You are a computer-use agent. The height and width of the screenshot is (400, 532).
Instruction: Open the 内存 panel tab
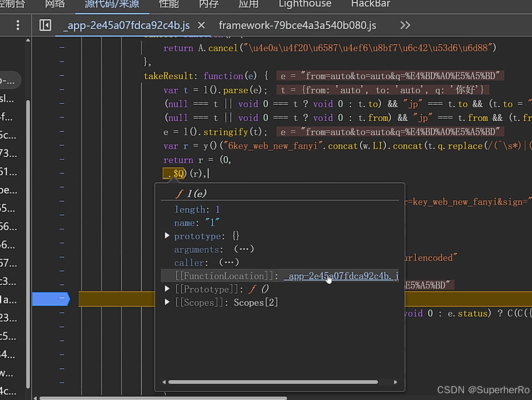pyautogui.click(x=209, y=4)
